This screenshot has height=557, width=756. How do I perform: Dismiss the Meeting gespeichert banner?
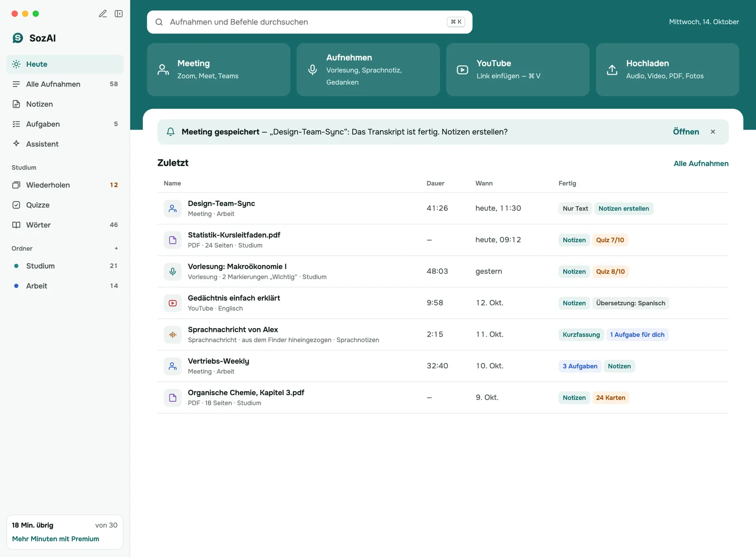pyautogui.click(x=713, y=132)
